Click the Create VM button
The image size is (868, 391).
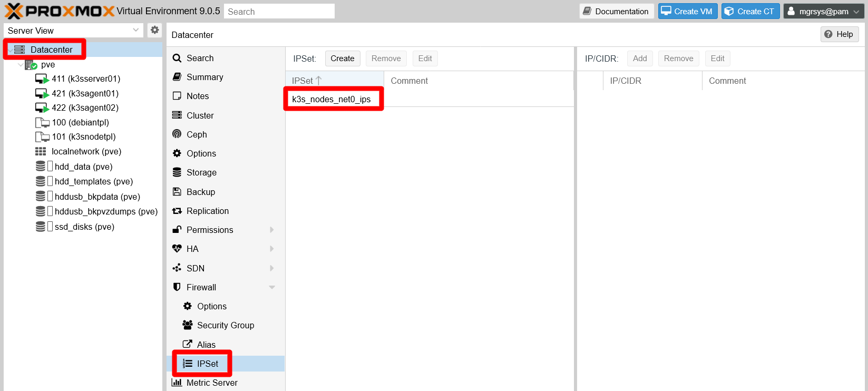tap(688, 11)
